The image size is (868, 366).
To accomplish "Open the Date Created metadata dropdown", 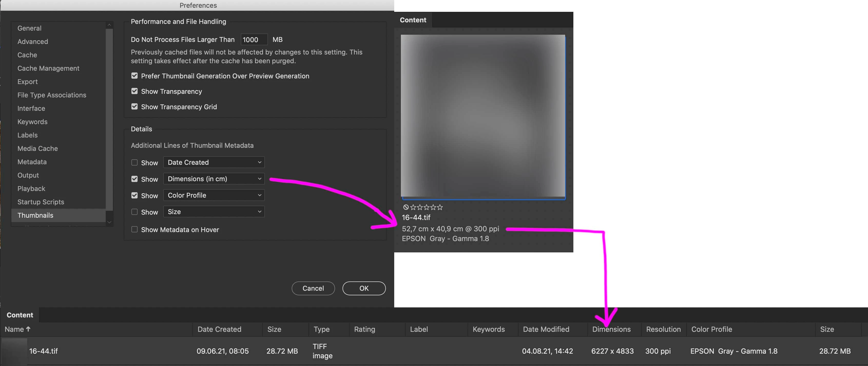I will pos(214,162).
